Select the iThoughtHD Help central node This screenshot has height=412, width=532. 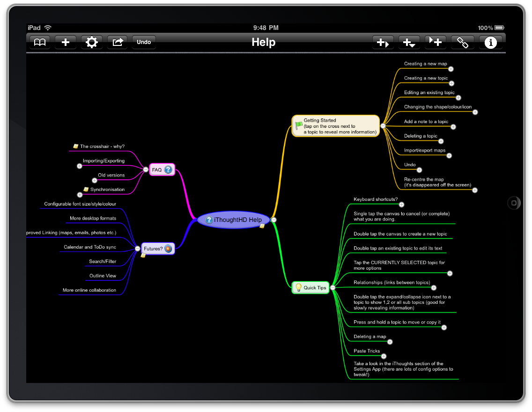click(x=234, y=220)
